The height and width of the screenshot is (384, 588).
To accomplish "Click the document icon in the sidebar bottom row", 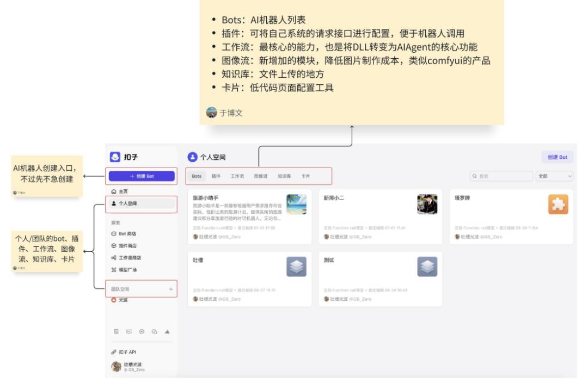I will click(117, 332).
